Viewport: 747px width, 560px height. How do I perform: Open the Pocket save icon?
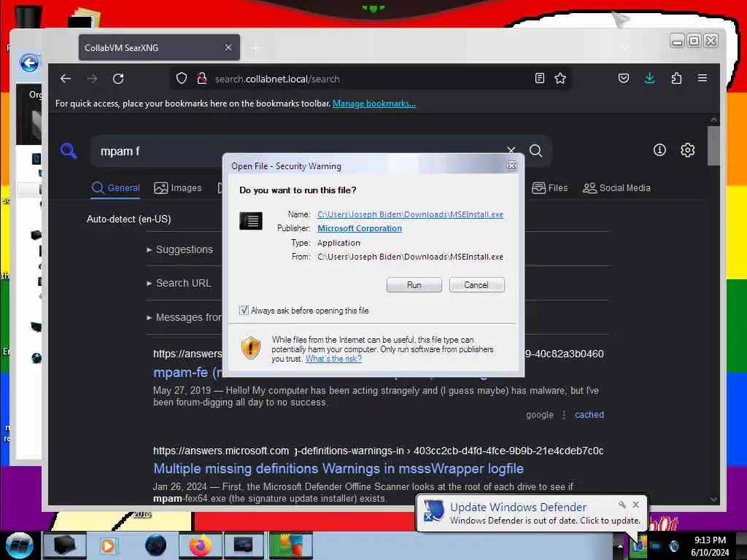(623, 79)
